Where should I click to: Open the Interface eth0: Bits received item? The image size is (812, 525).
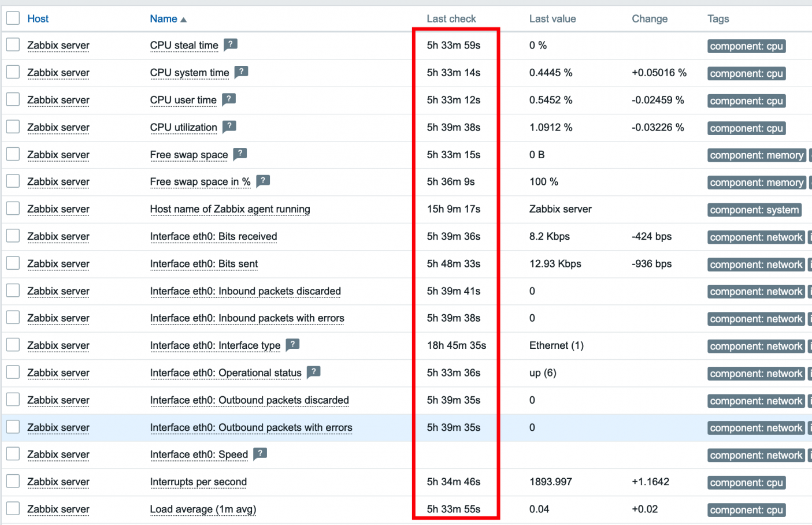(213, 237)
